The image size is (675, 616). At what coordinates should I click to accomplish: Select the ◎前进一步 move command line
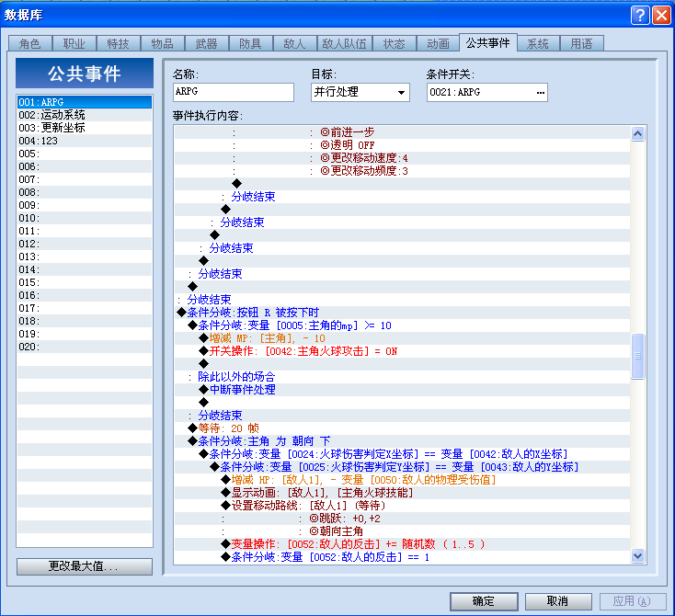402,132
